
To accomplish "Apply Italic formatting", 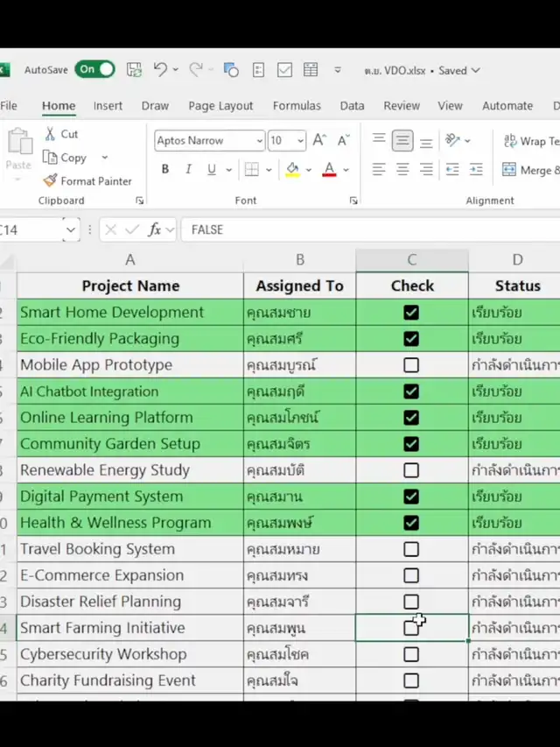I will (188, 170).
